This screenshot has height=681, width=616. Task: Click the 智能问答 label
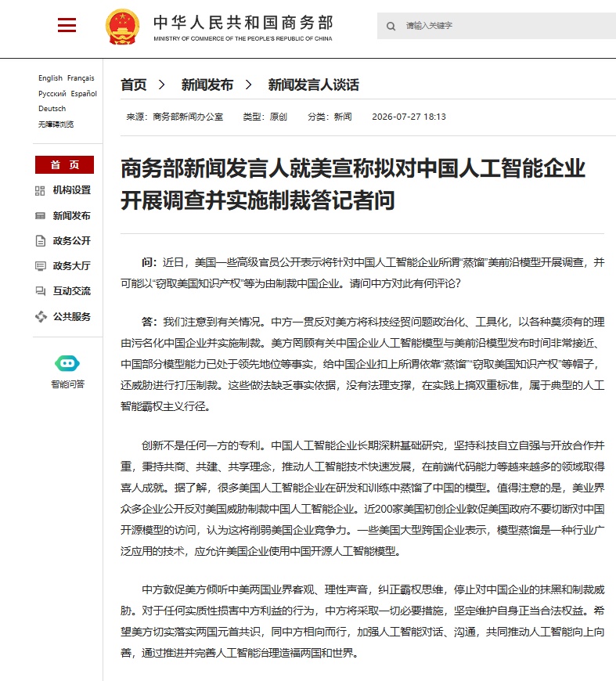(x=68, y=384)
